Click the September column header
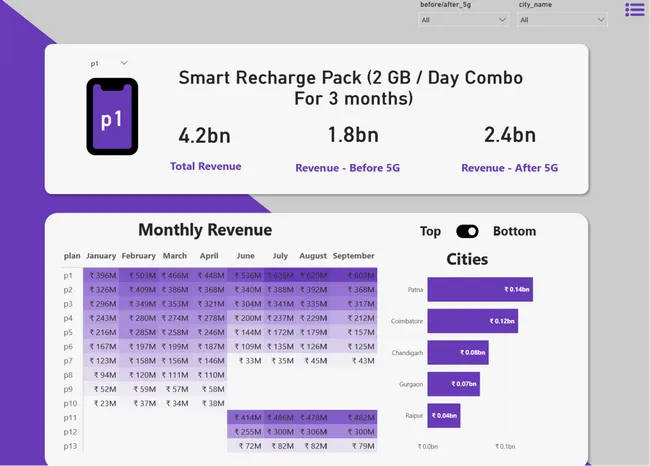650x466 pixels. [x=353, y=256]
